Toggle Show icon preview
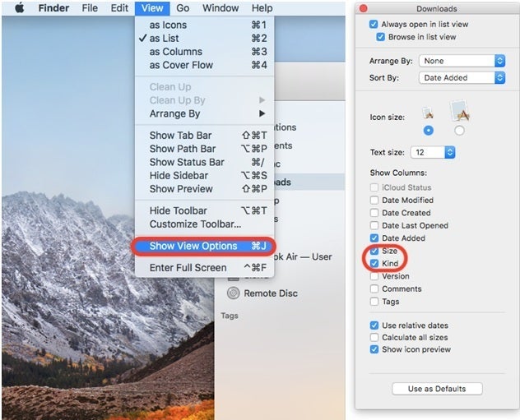Image resolution: width=520 pixels, height=420 pixels. (x=374, y=349)
